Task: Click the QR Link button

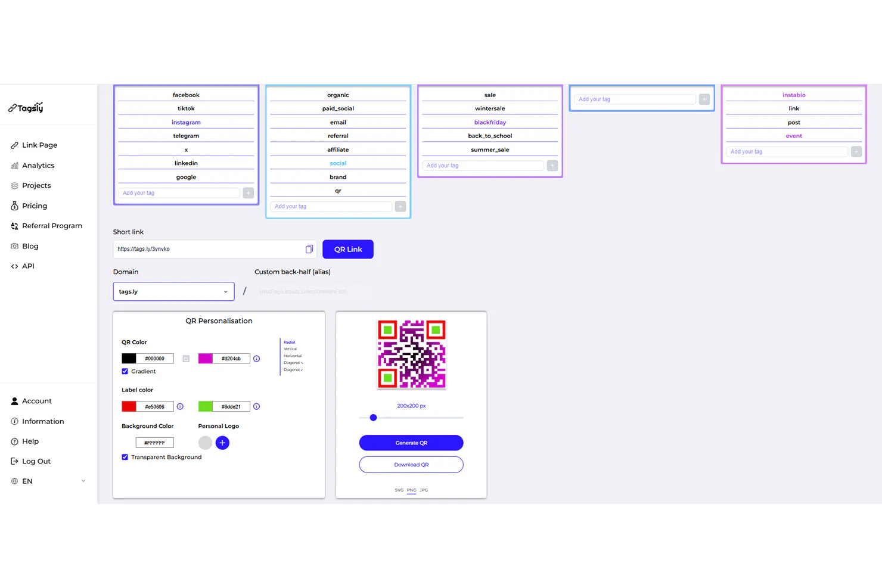Action: (x=348, y=250)
